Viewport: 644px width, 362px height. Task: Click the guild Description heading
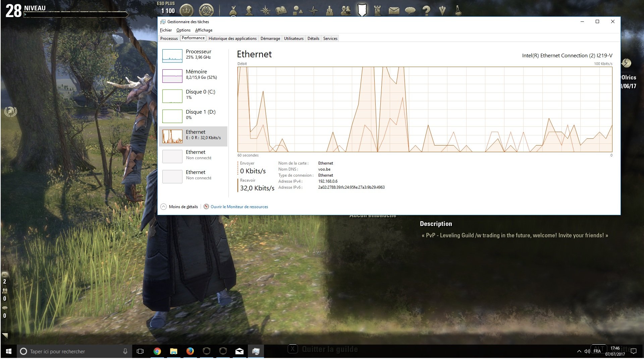coord(436,224)
